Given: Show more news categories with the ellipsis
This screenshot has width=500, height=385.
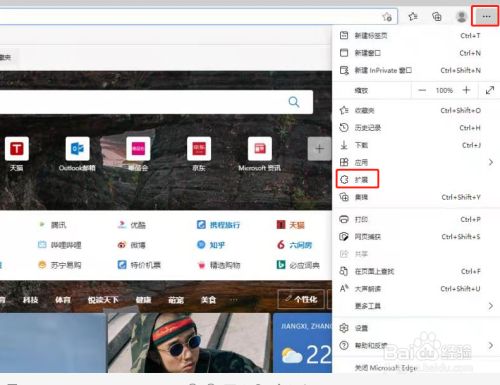Looking at the screenshot, I should [234, 300].
